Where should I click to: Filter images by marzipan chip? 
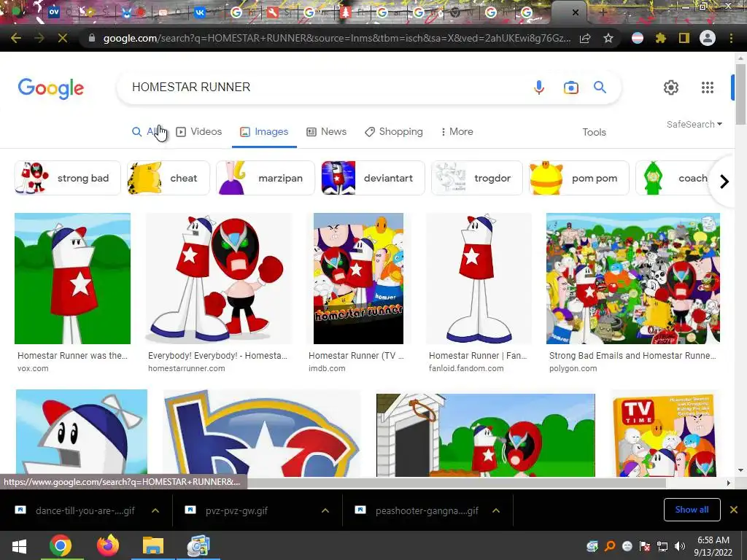pos(266,178)
